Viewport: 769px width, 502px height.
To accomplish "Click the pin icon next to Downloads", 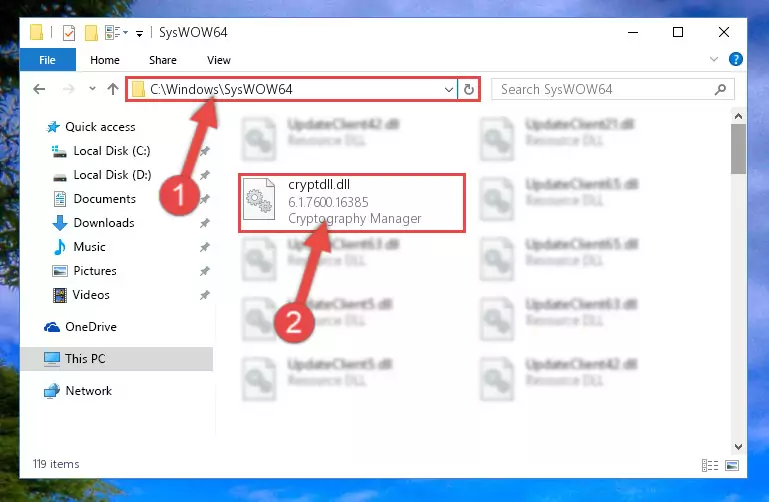I will (205, 223).
